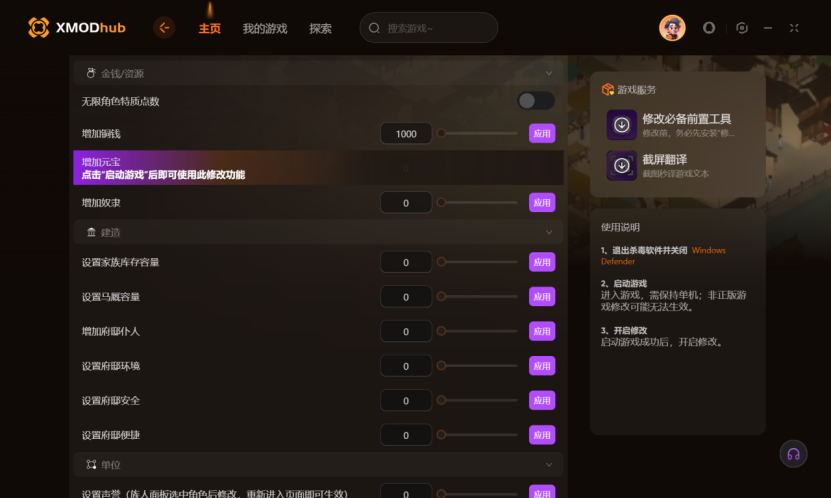
Task: Open the notifications bell
Action: coord(709,28)
